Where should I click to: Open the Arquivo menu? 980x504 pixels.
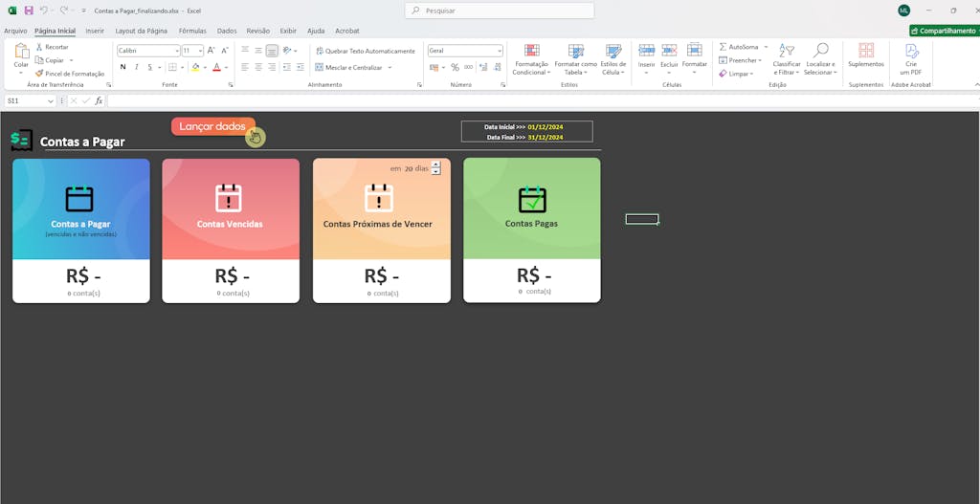pos(15,31)
